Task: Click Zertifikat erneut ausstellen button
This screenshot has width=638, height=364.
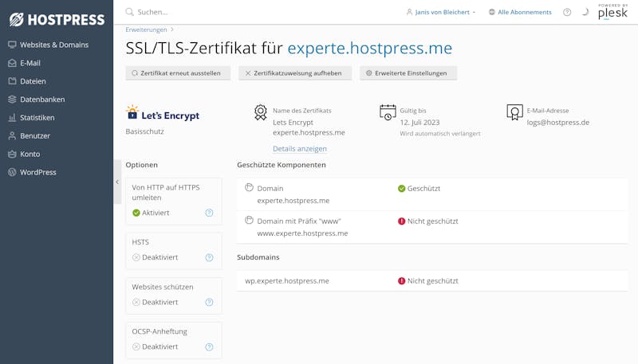Action: (178, 73)
